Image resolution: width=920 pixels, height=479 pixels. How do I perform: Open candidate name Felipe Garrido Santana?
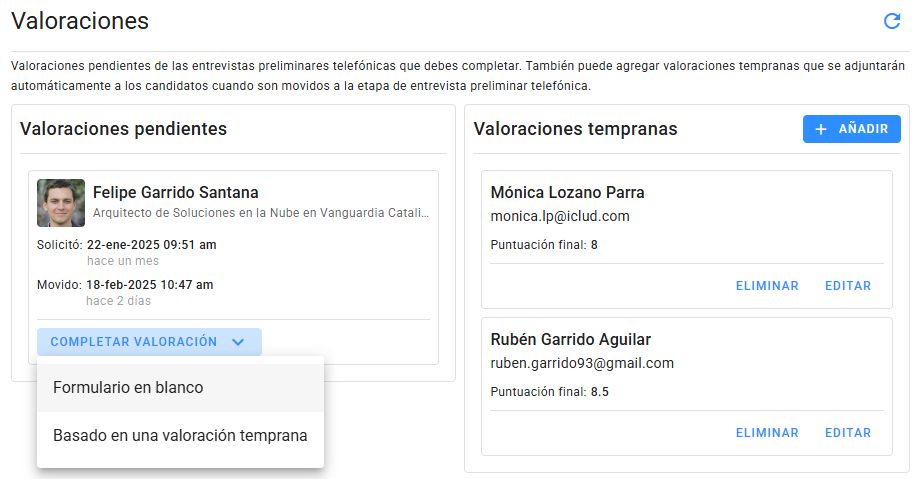tap(175, 192)
